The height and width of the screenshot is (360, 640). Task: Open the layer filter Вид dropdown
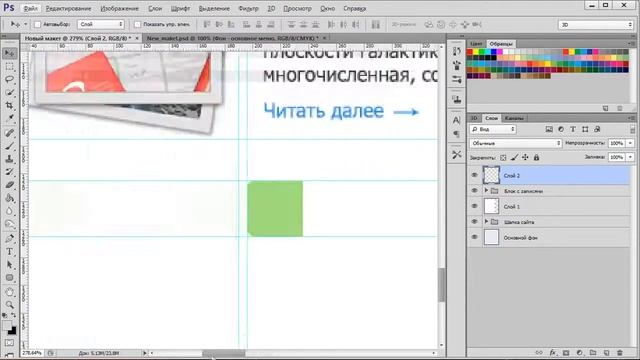coord(493,129)
